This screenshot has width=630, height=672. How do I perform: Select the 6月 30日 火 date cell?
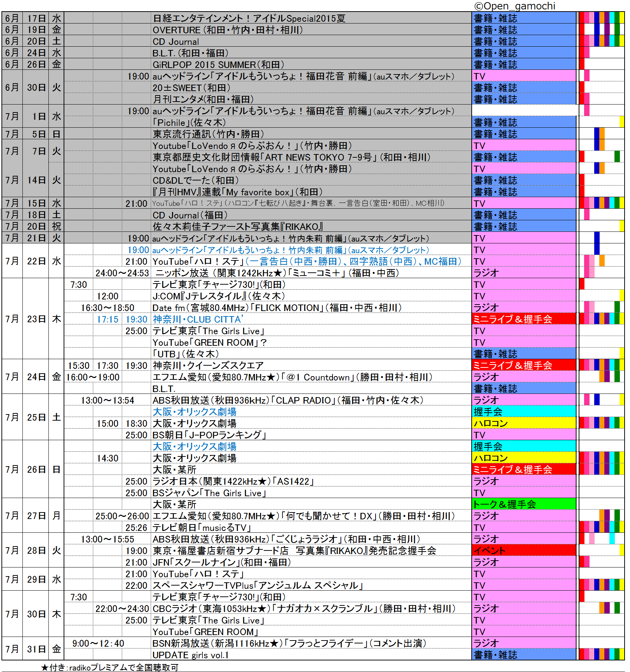[x=33, y=88]
